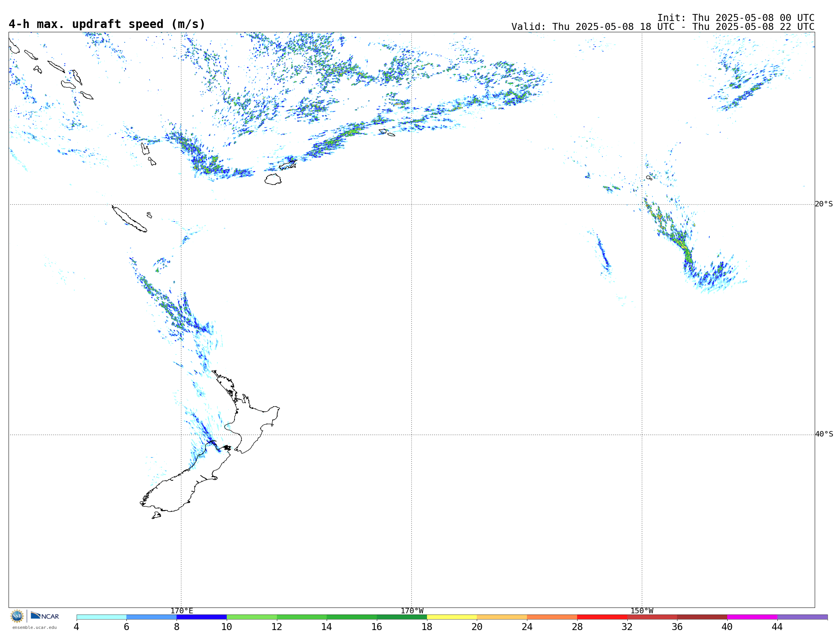Click the colorbar tick label '4'
This screenshot has width=840, height=632.
coord(77,627)
